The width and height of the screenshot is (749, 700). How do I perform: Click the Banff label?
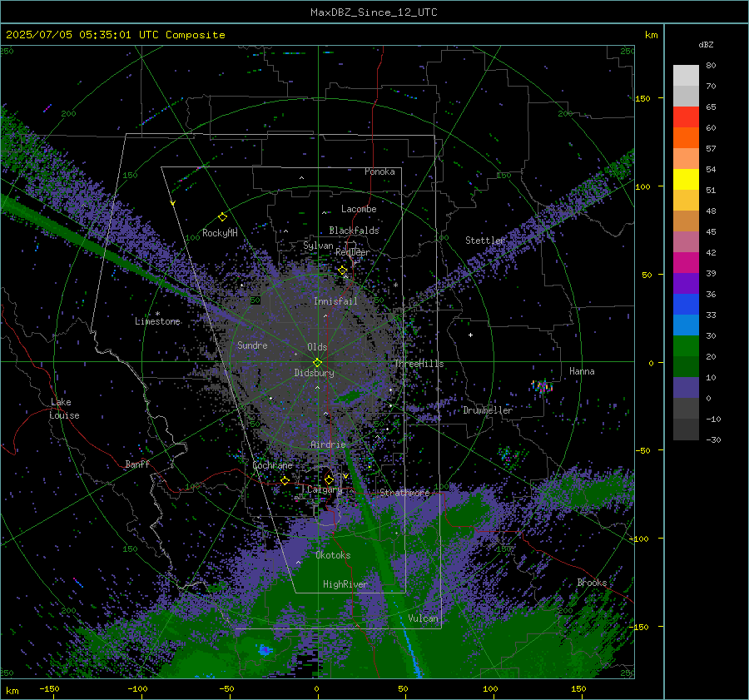point(137,464)
